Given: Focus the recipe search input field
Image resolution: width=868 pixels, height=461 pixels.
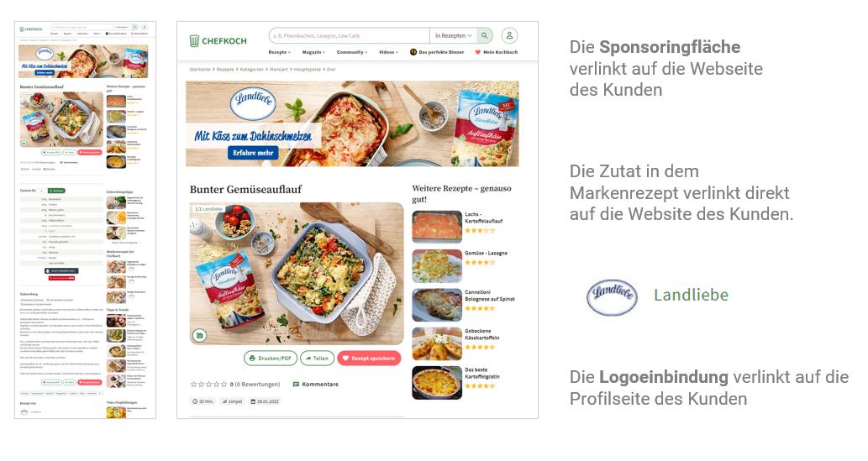Looking at the screenshot, I should 349,35.
